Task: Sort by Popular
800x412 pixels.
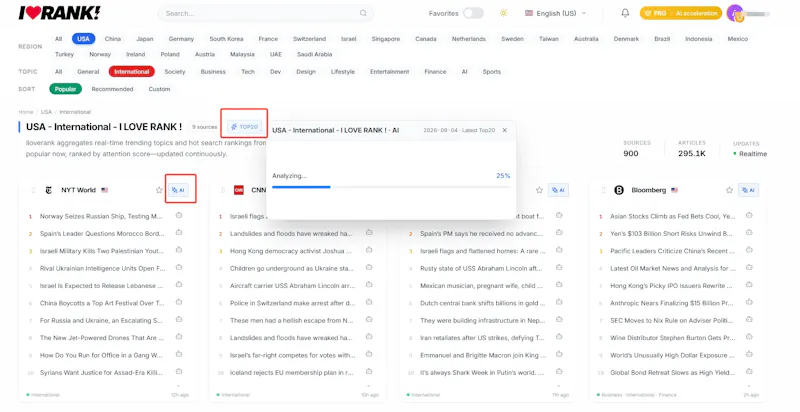Action: pyautogui.click(x=65, y=89)
